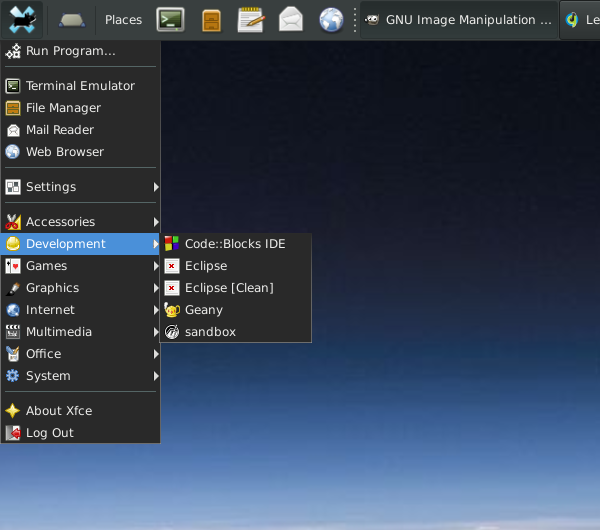This screenshot has width=600, height=530.
Task: Click the Xfce applications menu mouse icon
Action: [x=22, y=19]
